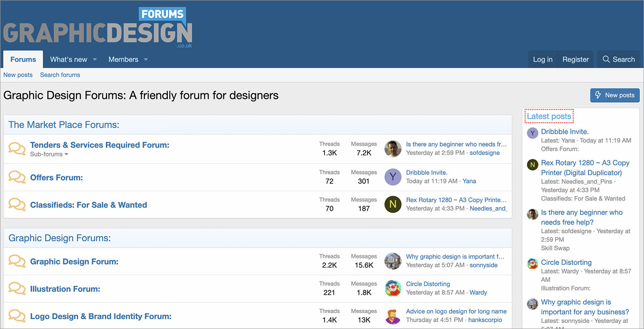644x329 pixels.
Task: Click the Tenders & Services Required forum icon
Action: point(17,149)
